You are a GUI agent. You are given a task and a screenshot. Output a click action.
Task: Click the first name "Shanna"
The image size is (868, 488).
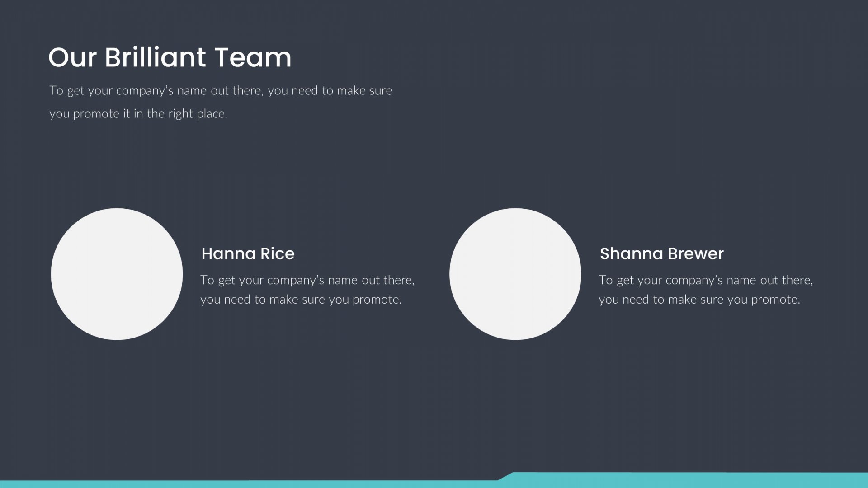coord(631,253)
